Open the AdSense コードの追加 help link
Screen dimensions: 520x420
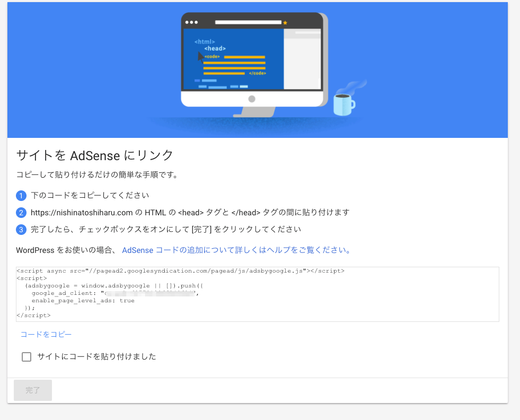click(x=236, y=250)
